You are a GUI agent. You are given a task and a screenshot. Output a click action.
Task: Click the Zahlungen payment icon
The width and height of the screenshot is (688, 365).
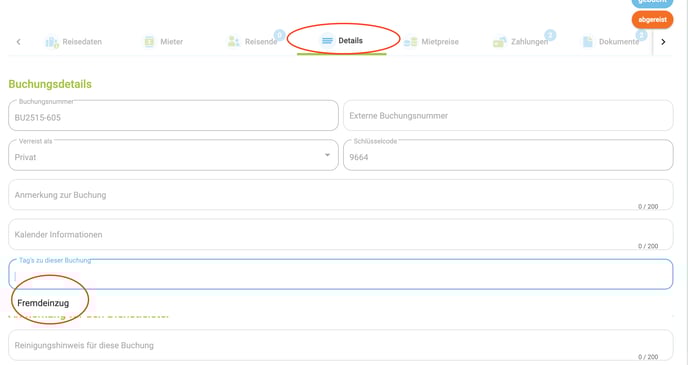[x=499, y=42]
